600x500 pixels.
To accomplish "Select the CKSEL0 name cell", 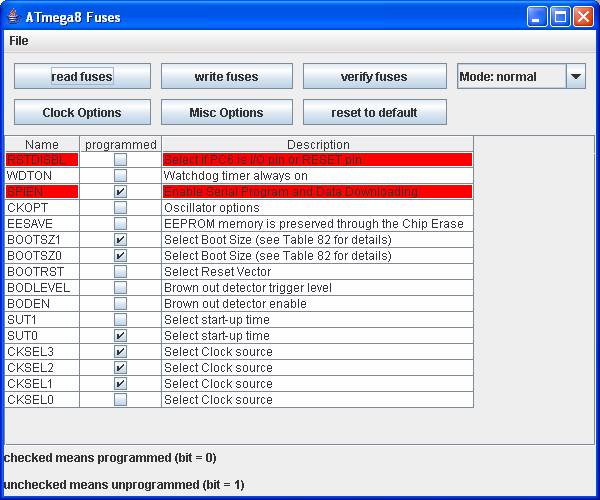I will click(x=42, y=400).
